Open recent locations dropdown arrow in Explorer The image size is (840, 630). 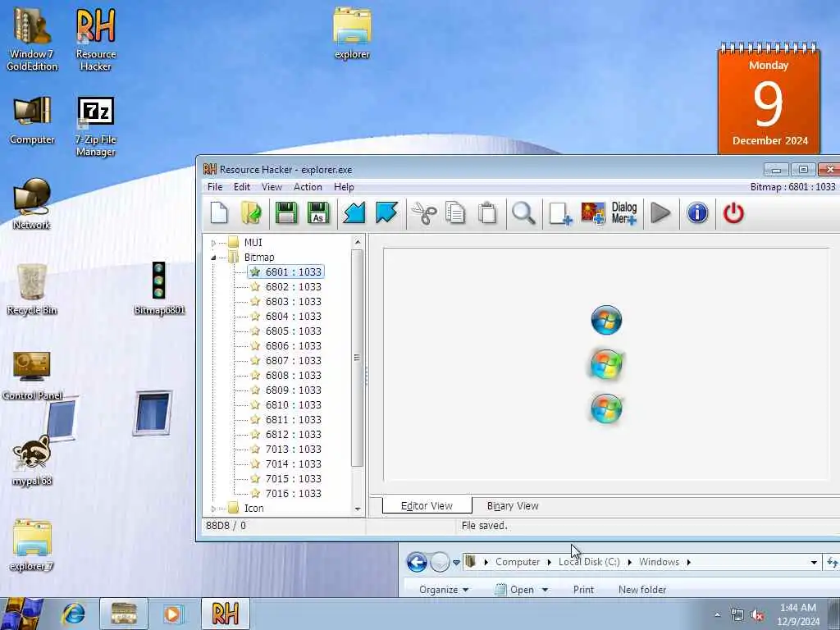(x=456, y=563)
